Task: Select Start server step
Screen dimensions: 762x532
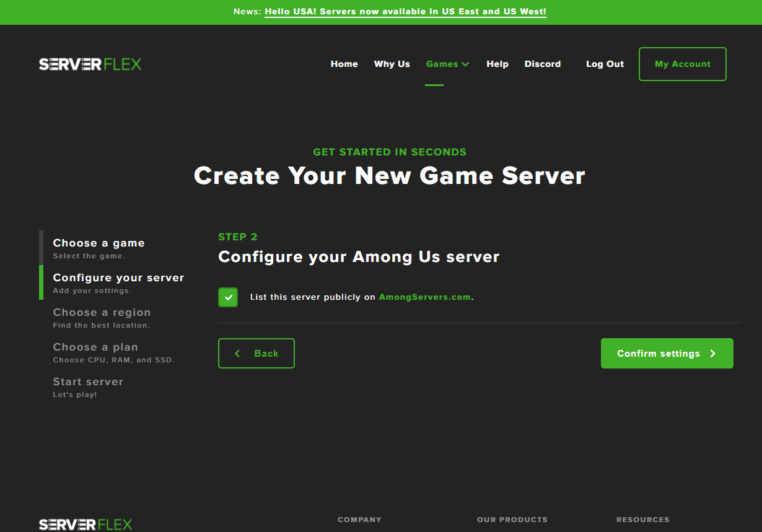Action: [x=88, y=386]
